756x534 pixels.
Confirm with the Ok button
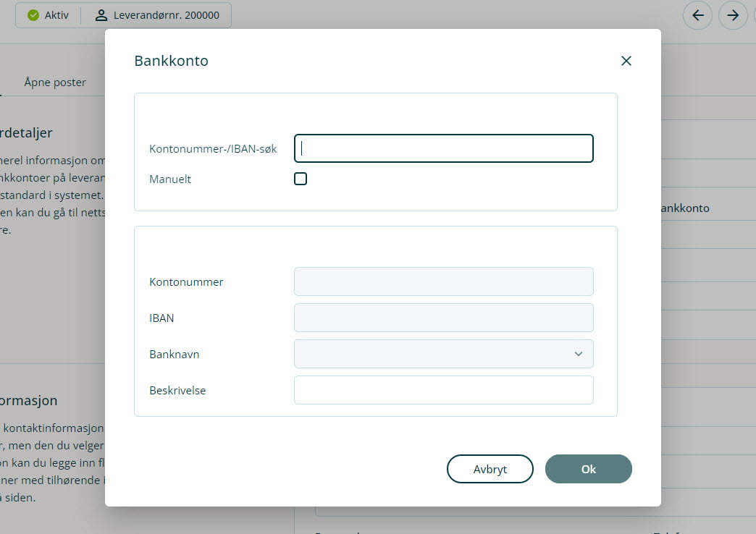588,469
